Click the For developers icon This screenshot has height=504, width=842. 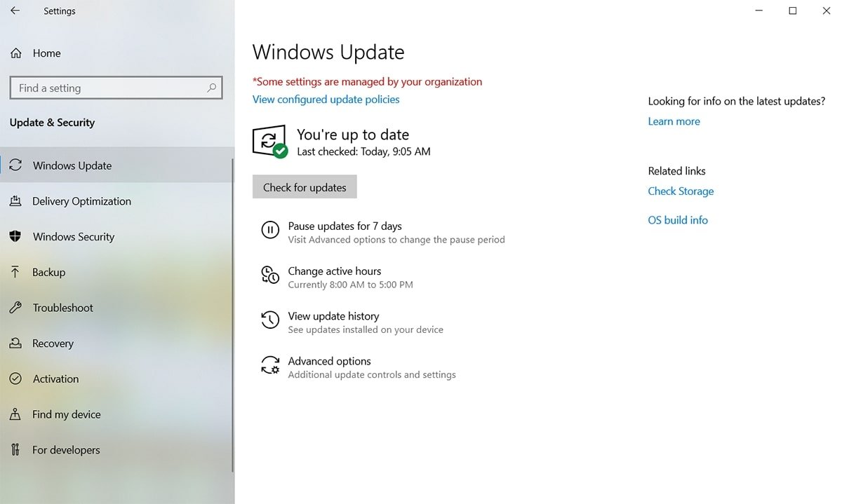(x=15, y=450)
